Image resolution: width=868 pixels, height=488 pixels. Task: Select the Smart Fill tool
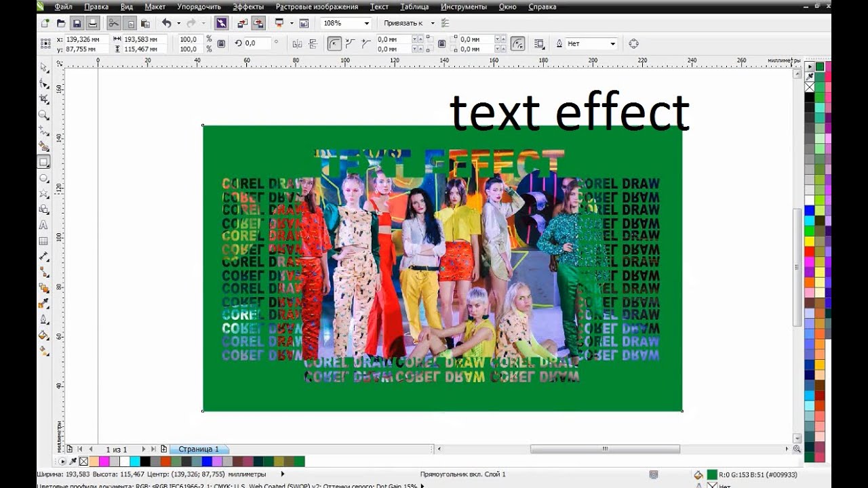(x=44, y=146)
